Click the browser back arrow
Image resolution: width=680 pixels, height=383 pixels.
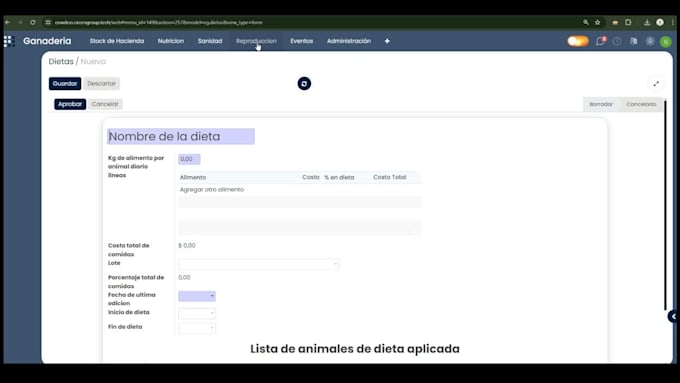pos(7,22)
